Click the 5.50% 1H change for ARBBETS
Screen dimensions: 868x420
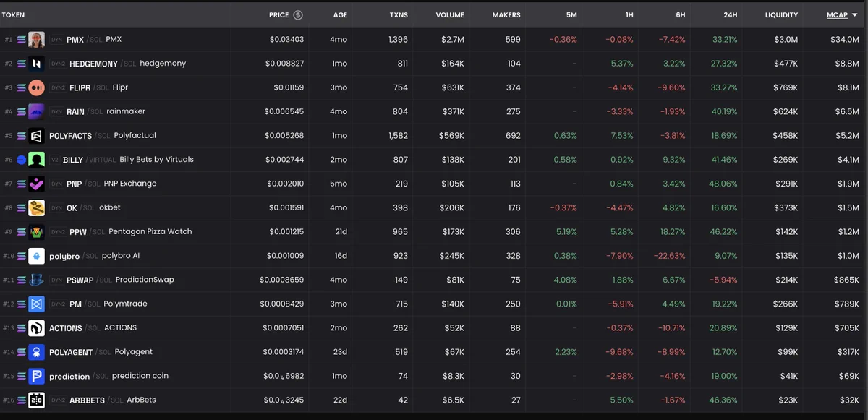622,400
